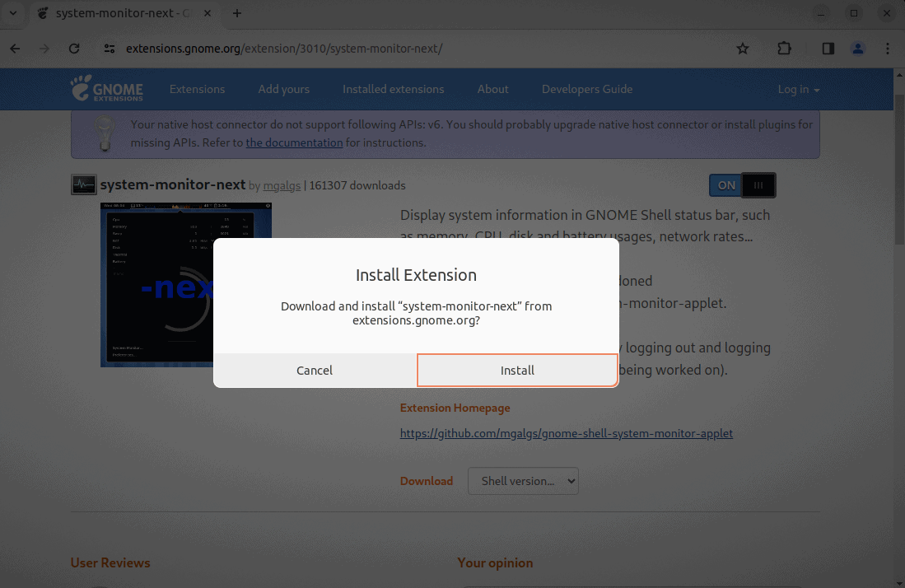Expand the Shell version dropdown

point(523,481)
